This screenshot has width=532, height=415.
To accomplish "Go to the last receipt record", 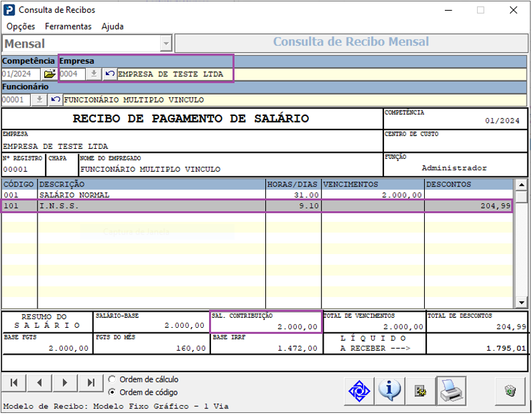I will tap(90, 383).
